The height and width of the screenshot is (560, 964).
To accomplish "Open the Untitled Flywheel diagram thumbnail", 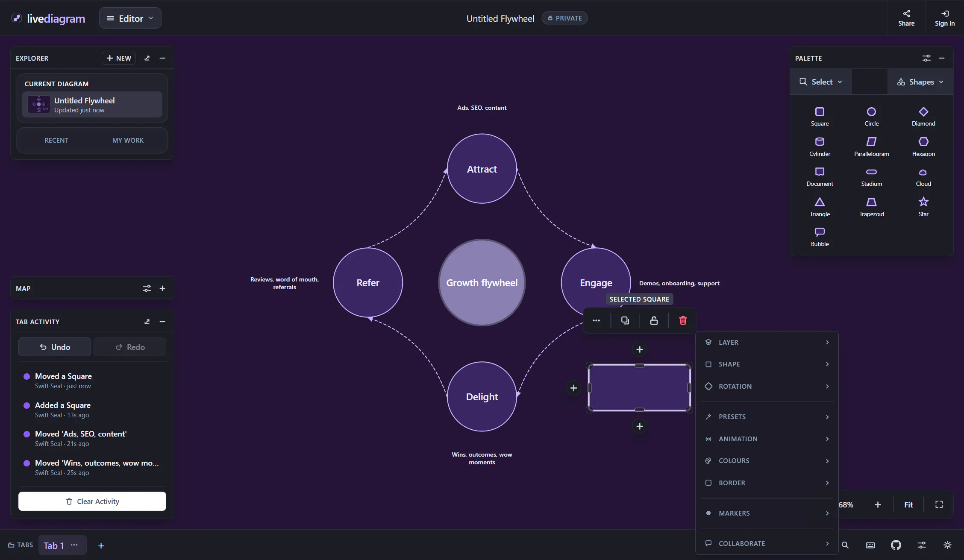I will [39, 104].
